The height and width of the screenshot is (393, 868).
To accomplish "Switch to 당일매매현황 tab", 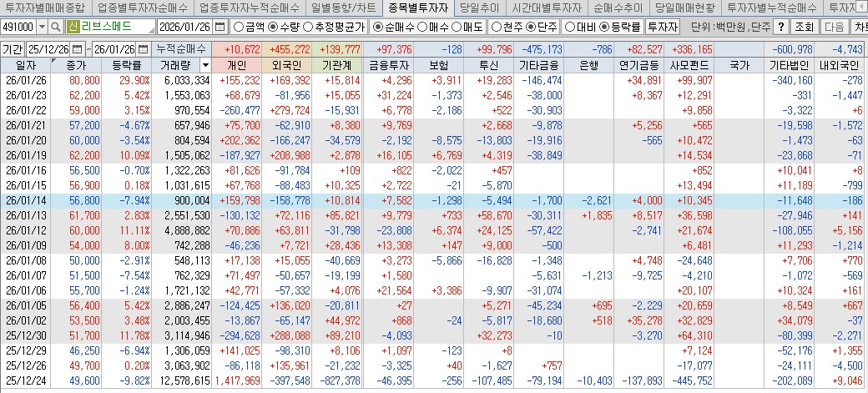I will coord(684,8).
